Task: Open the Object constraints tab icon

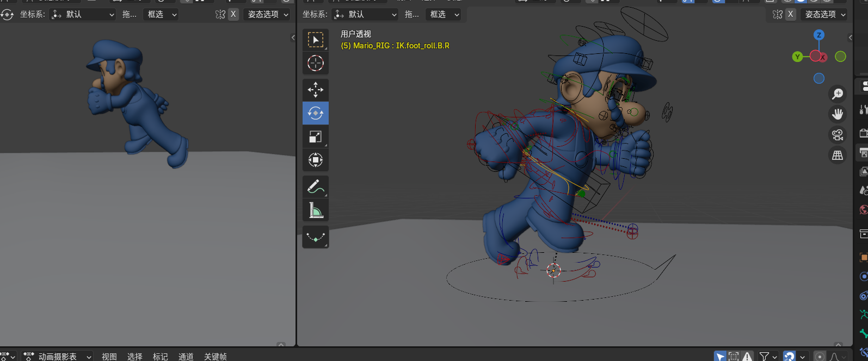Action: point(864,296)
